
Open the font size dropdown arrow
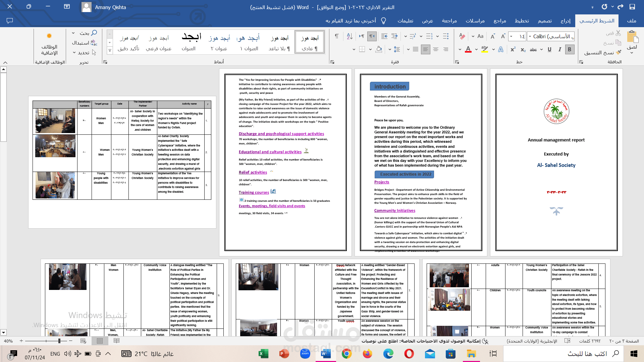coord(511,36)
